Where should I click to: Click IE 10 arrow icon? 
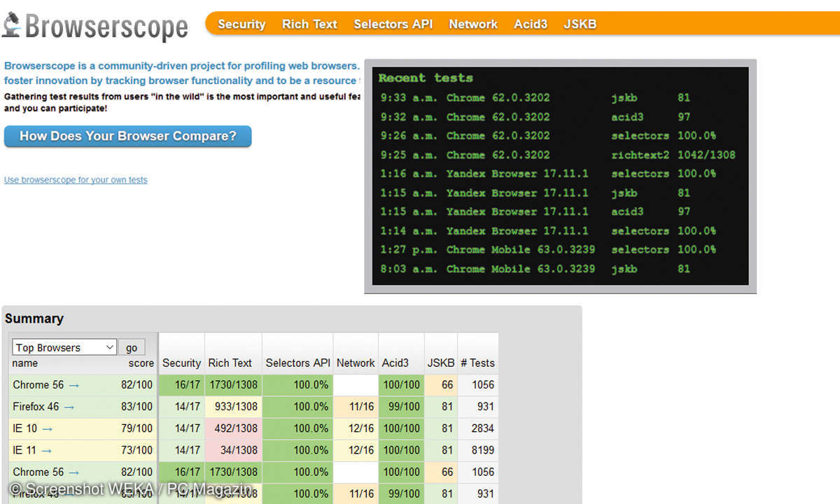pyautogui.click(x=48, y=428)
